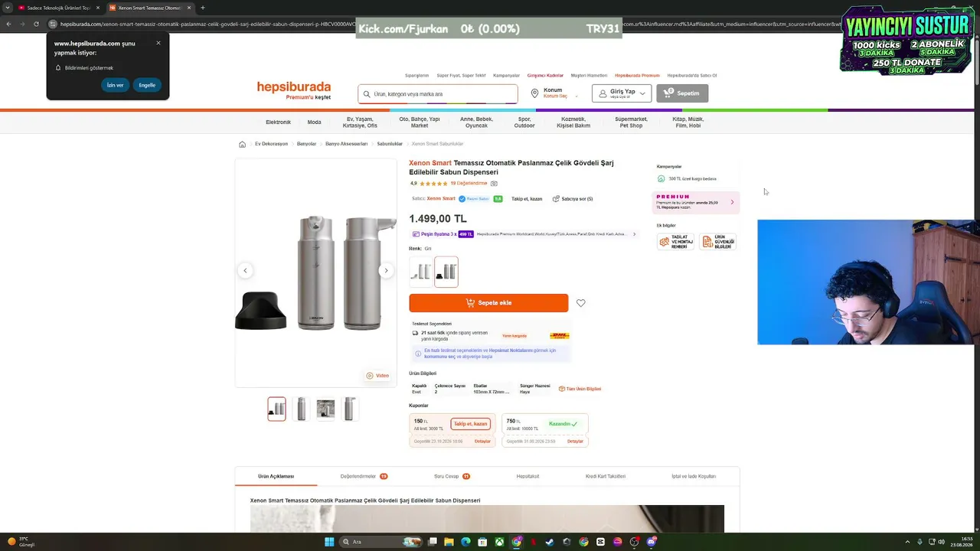The image size is (980, 551).
Task: Switch to Kredi Kart Taksitleri tab
Action: coord(606,476)
